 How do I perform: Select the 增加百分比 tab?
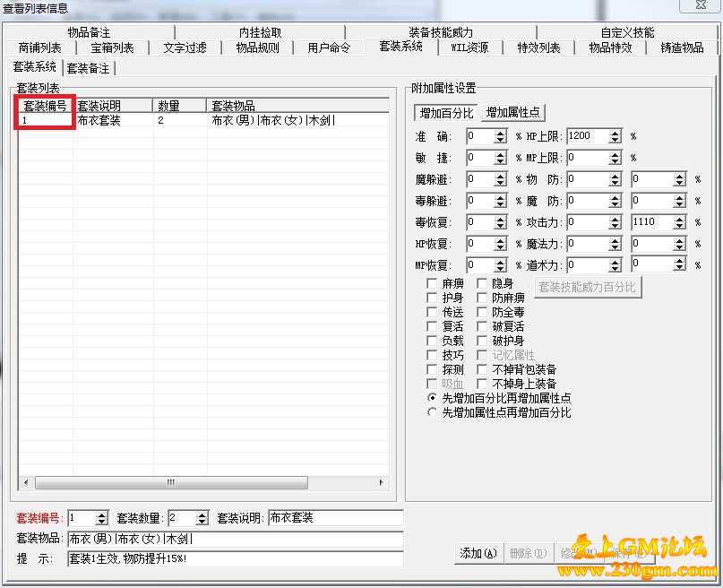[446, 113]
